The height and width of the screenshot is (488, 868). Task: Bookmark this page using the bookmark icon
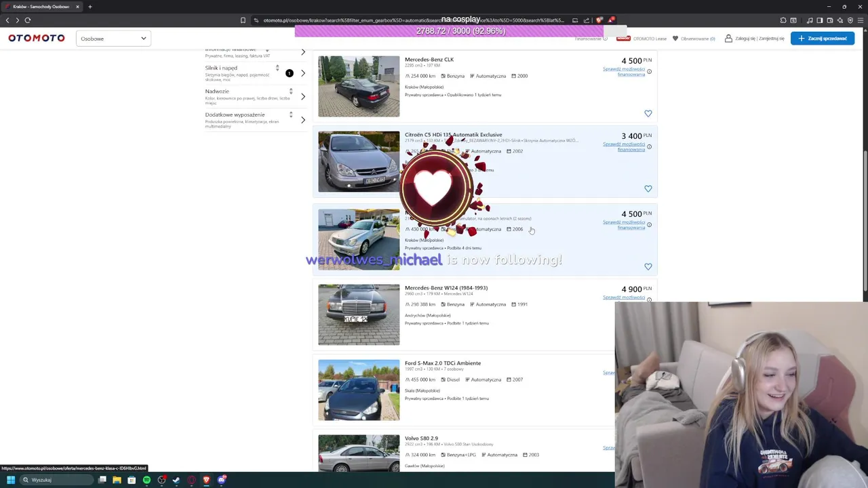[243, 20]
